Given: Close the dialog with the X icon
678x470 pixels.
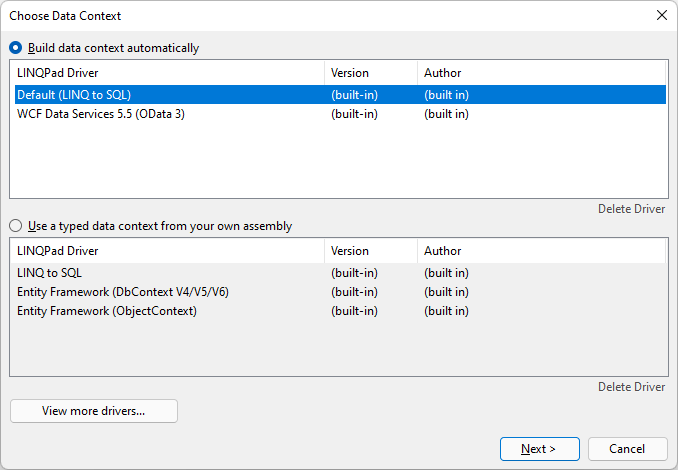Looking at the screenshot, I should click(662, 15).
